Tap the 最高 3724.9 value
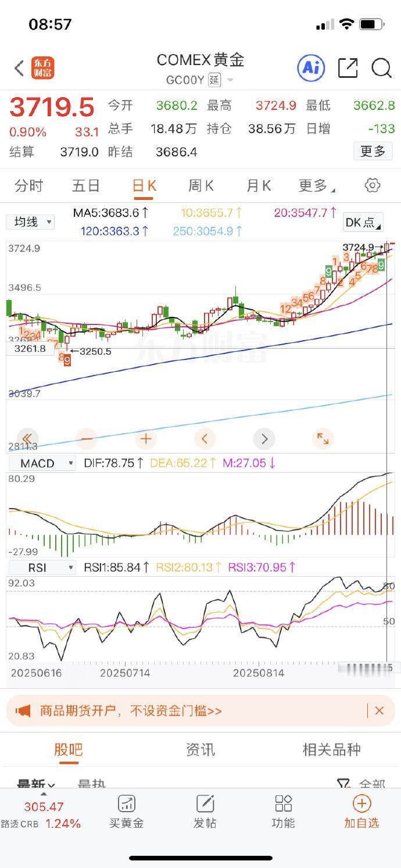Image resolution: width=401 pixels, height=868 pixels. [x=276, y=105]
